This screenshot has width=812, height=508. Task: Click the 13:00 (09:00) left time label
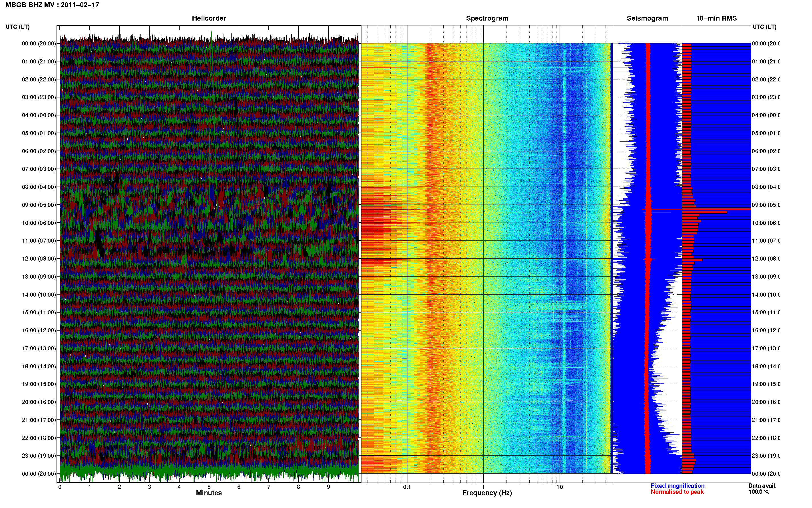click(x=39, y=277)
